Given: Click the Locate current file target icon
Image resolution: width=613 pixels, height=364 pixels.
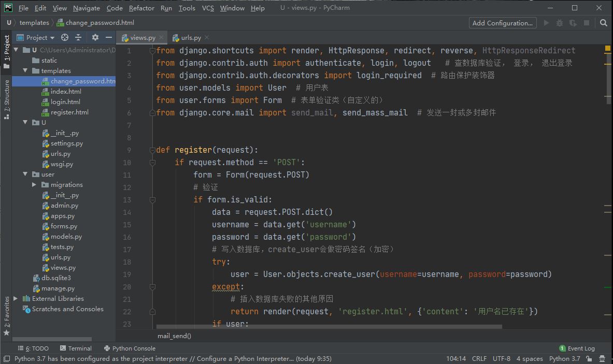Looking at the screenshot, I should (x=64, y=37).
